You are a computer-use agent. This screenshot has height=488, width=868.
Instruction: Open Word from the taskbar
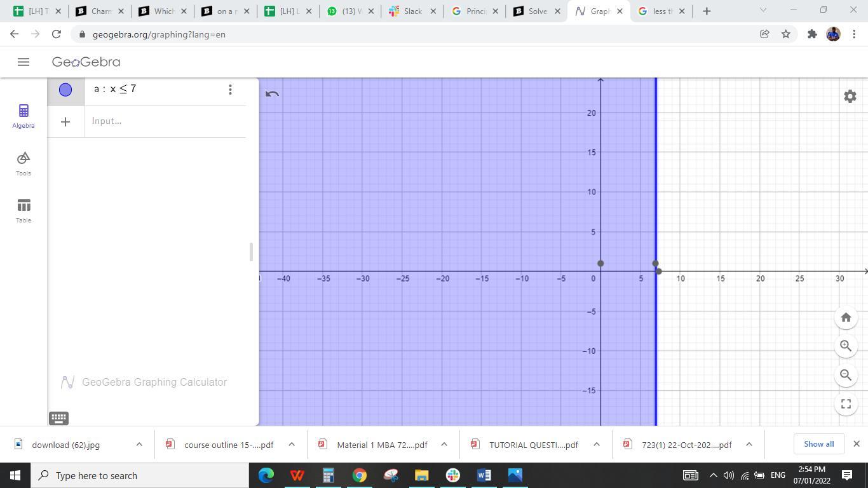pyautogui.click(x=484, y=475)
